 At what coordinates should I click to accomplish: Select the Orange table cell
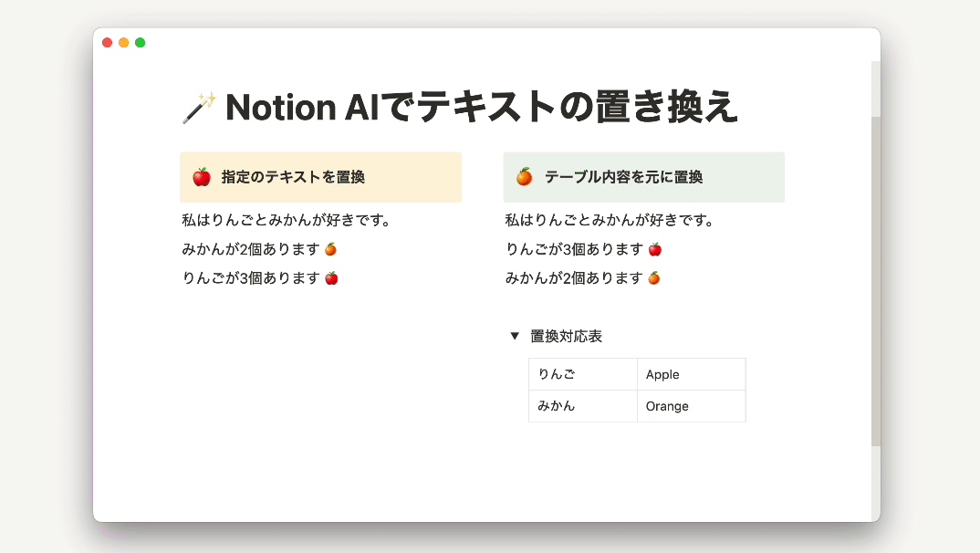pyautogui.click(x=692, y=406)
